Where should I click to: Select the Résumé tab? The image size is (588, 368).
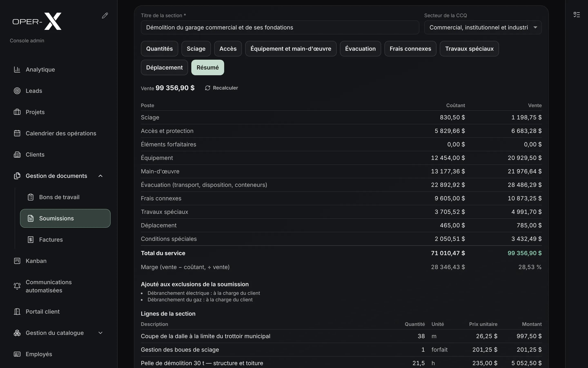(x=207, y=67)
